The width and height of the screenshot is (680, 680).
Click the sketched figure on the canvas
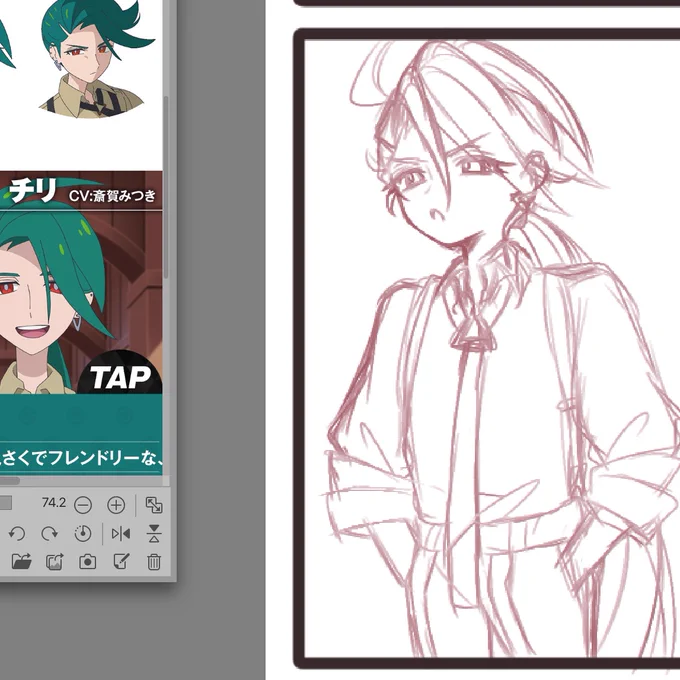click(499, 347)
